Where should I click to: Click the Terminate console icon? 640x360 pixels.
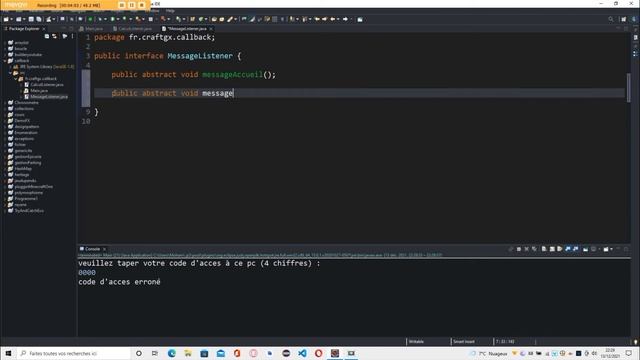coord(519,249)
